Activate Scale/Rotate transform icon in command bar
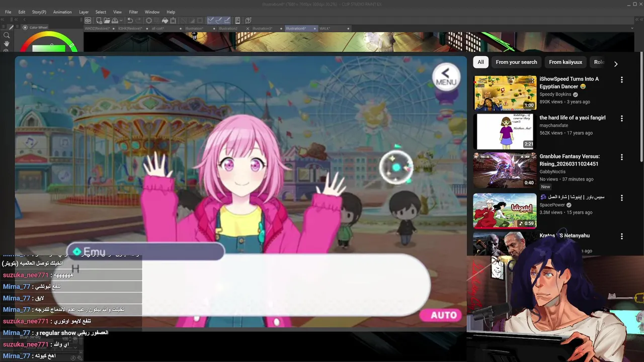644x362 pixels. point(173,21)
